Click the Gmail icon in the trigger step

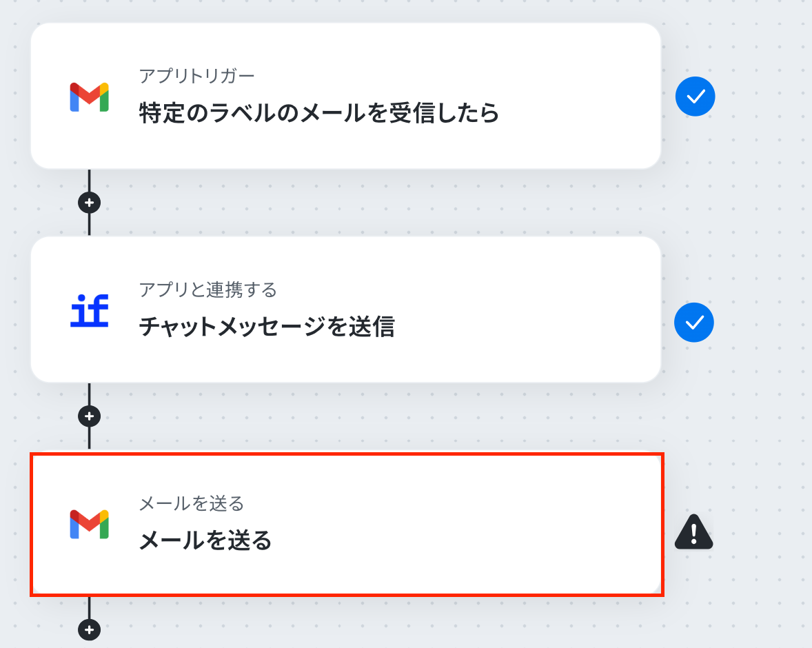(90, 97)
